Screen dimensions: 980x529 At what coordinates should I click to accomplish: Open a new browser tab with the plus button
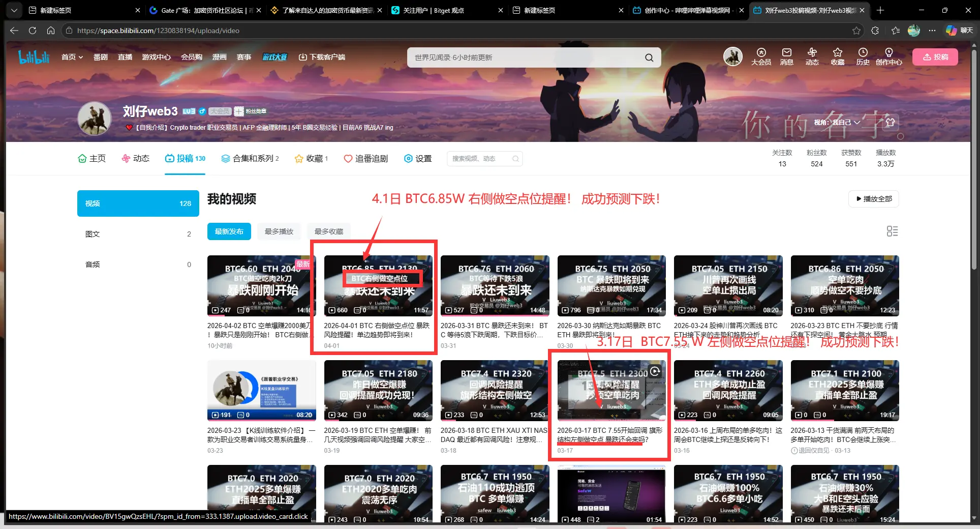pos(880,10)
